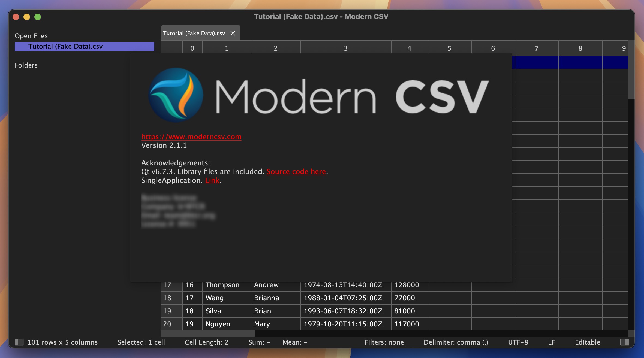Click the 117000 cell
Image resolution: width=644 pixels, height=358 pixels.
point(409,324)
